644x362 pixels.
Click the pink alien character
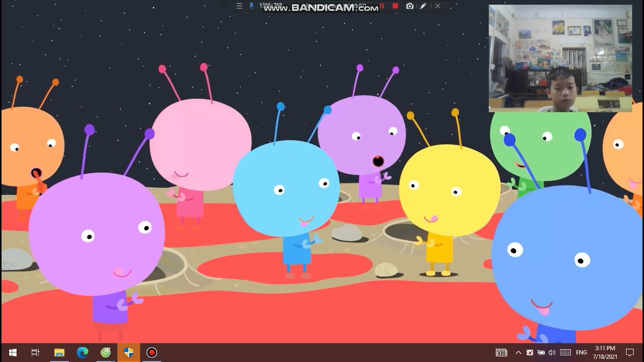pos(200,145)
